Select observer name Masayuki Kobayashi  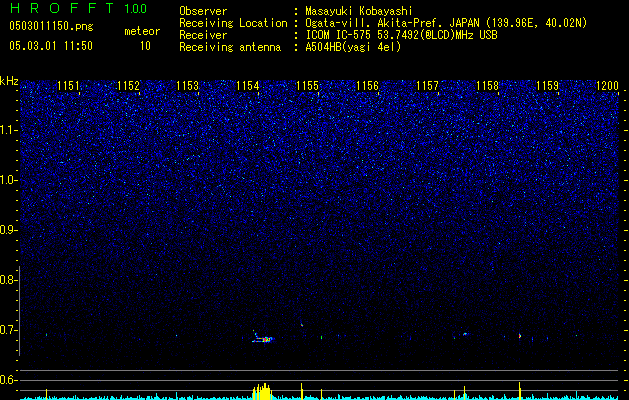coord(359,11)
